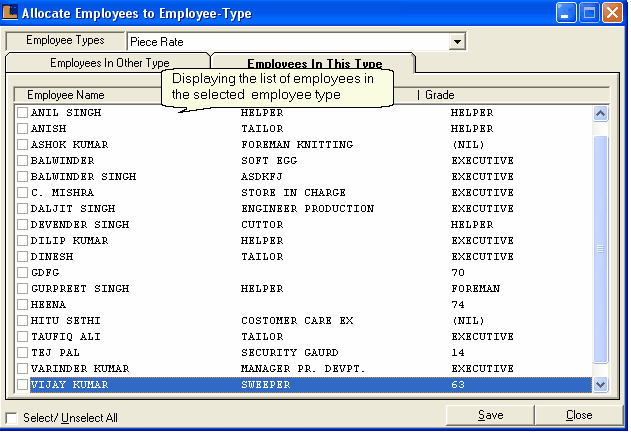The height and width of the screenshot is (434, 631).
Task: Tick the BALWINDER SINGH checkbox
Action: pyautogui.click(x=23, y=176)
